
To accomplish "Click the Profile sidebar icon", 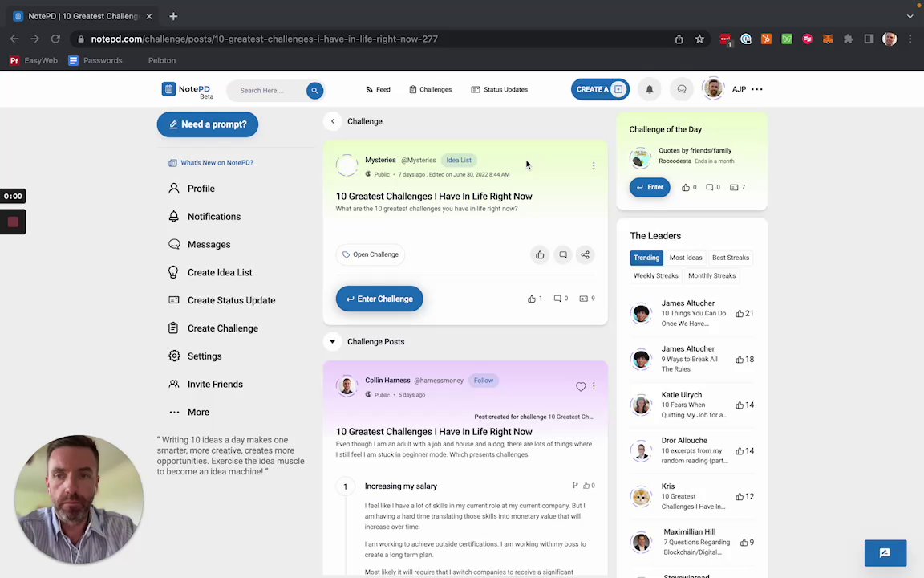I will click(174, 188).
